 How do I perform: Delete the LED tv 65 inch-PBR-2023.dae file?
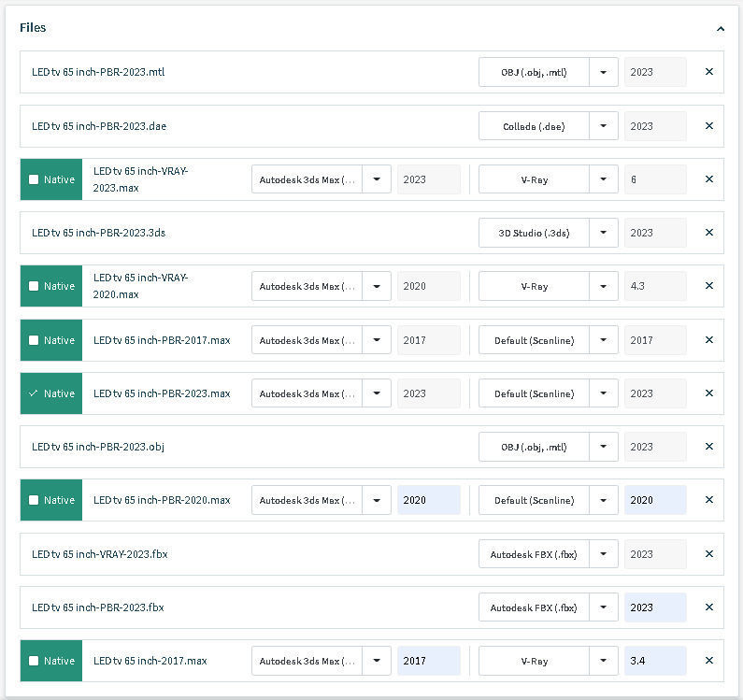click(709, 126)
